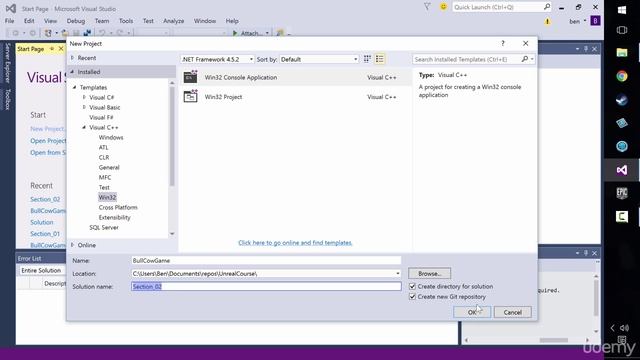Open Server Explorer side tab
Image resolution: width=640 pixels, height=360 pixels.
(7, 63)
